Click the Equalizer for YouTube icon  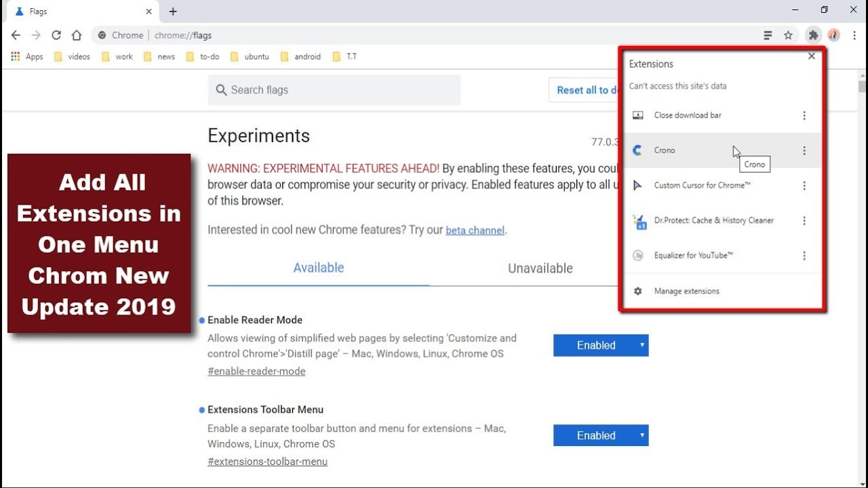(637, 256)
